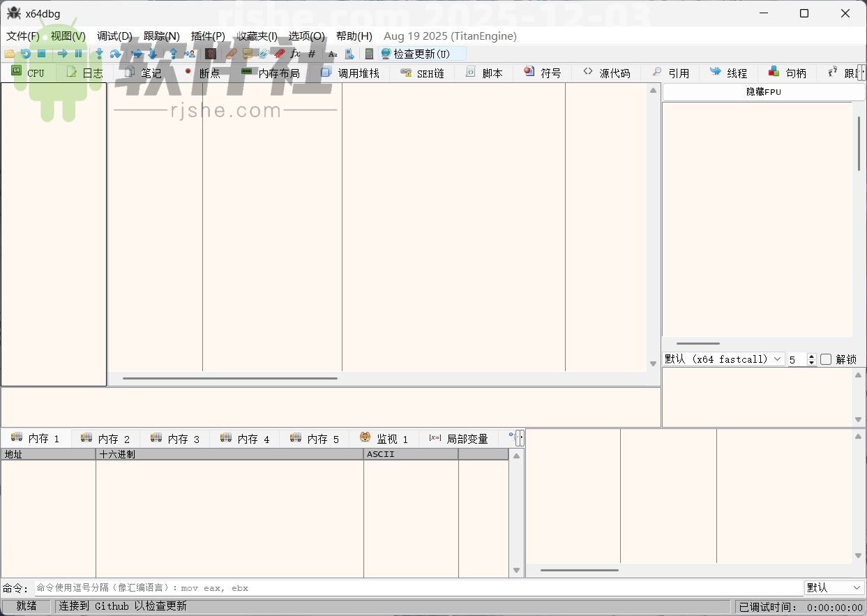The width and height of the screenshot is (867, 616).
Task: Open the 选项(O) menu
Action: 306,36
